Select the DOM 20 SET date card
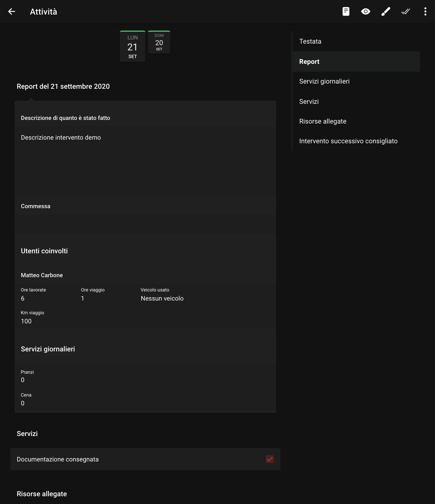The width and height of the screenshot is (435, 504). click(159, 42)
